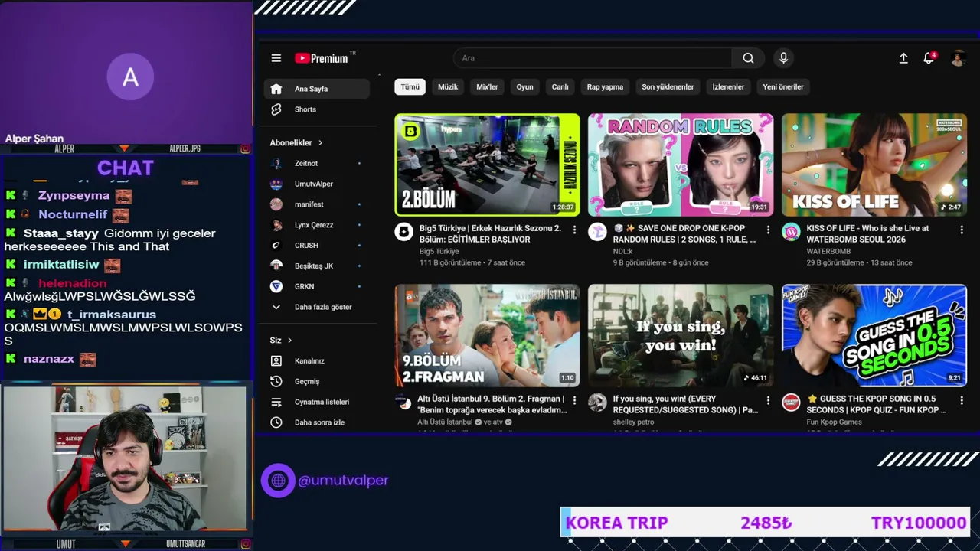Open video title 'KISS OF LIFE - Who is she'
The image size is (980, 551).
(867, 233)
